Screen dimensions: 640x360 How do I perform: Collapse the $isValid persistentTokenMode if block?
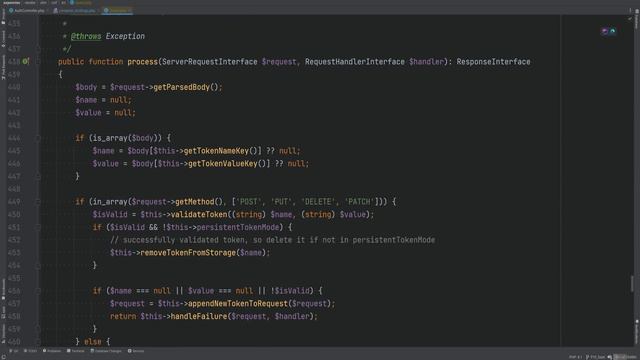[38, 227]
